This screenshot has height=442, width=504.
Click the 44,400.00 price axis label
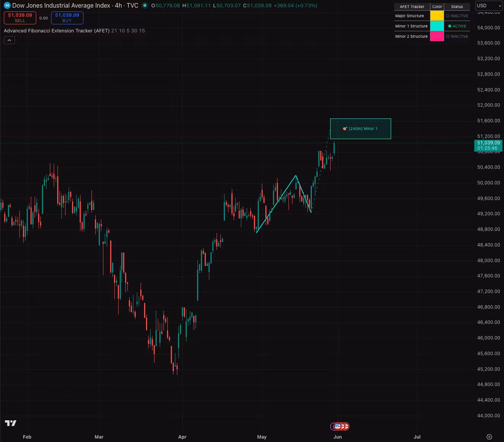pyautogui.click(x=489, y=400)
